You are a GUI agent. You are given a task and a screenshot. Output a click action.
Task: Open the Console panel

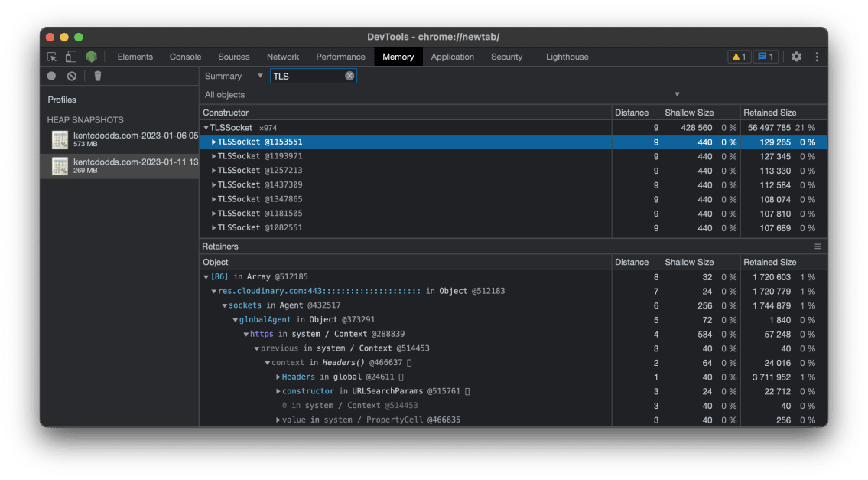pyautogui.click(x=185, y=57)
